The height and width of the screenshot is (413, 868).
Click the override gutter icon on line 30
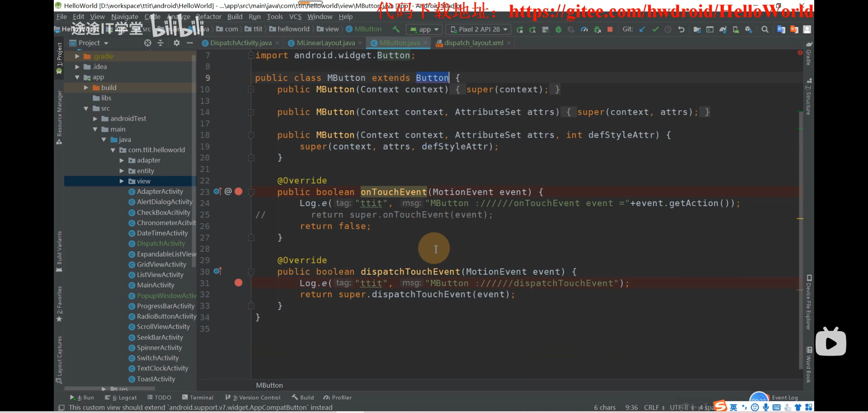click(217, 271)
